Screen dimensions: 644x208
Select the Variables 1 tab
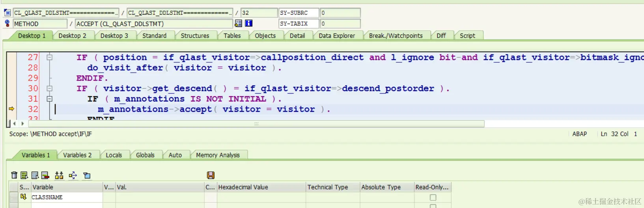click(35, 155)
